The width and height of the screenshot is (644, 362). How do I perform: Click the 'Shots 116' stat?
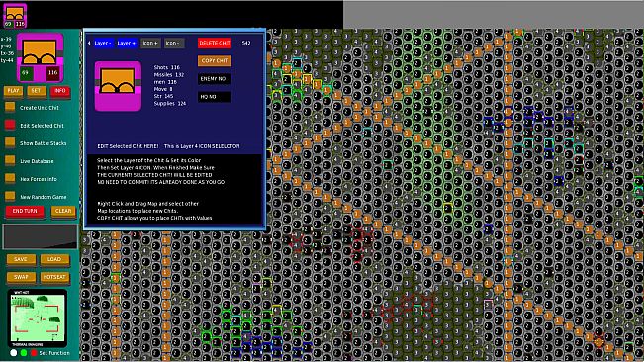[167, 67]
